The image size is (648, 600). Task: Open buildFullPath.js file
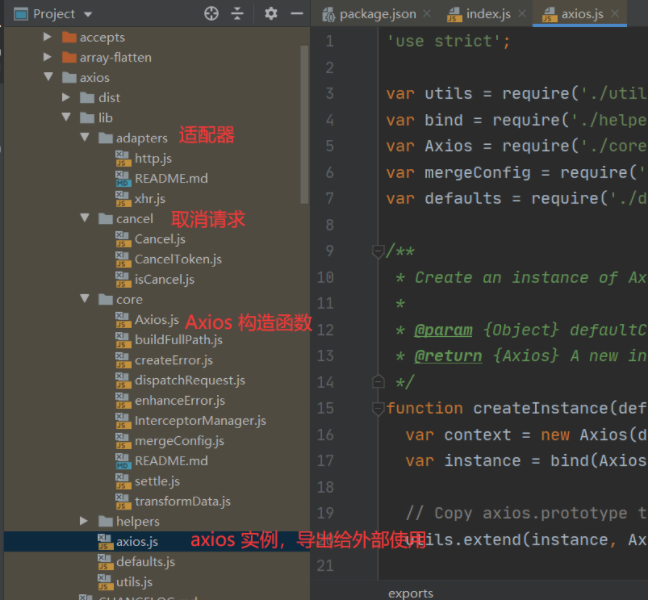click(179, 340)
